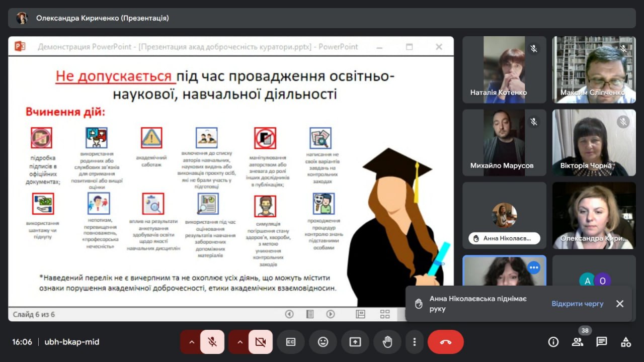Click the forged signatures icon on slide
The image size is (644, 362).
(x=41, y=138)
